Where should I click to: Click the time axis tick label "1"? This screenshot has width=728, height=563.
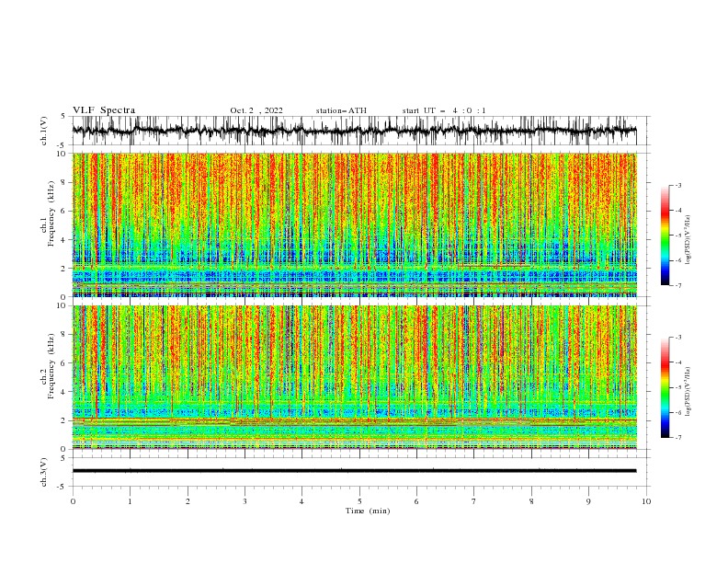tap(130, 501)
